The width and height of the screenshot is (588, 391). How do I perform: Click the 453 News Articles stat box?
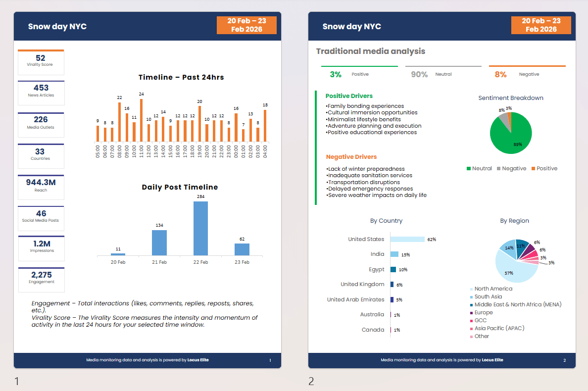(41, 93)
